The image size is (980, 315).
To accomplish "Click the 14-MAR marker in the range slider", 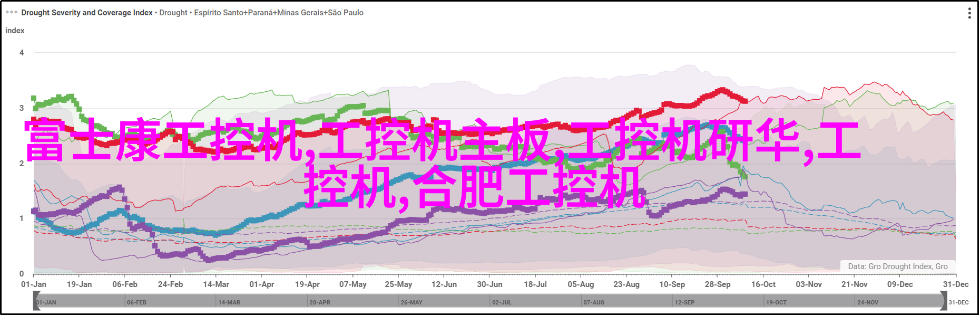I will pos(229,302).
